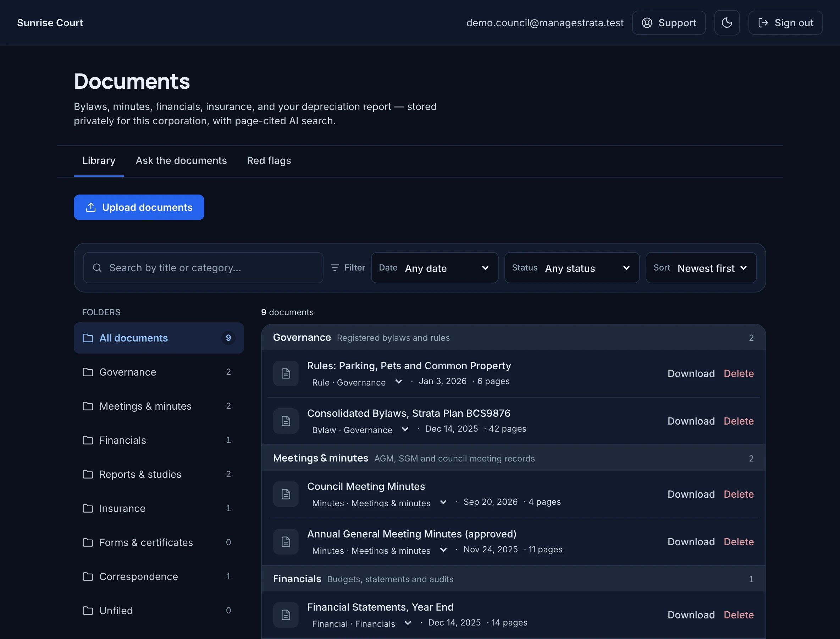Viewport: 840px width, 639px height.
Task: Open the Date Any date dropdown
Action: 435,268
